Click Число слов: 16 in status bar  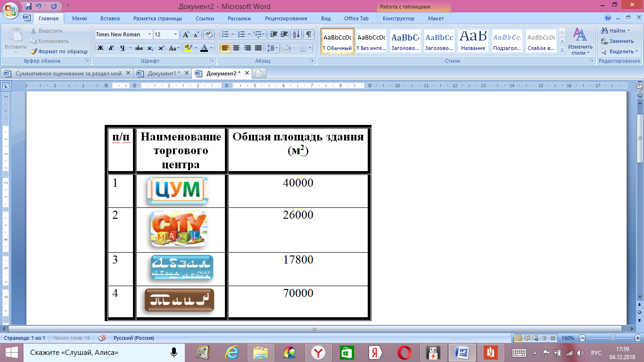coord(72,338)
